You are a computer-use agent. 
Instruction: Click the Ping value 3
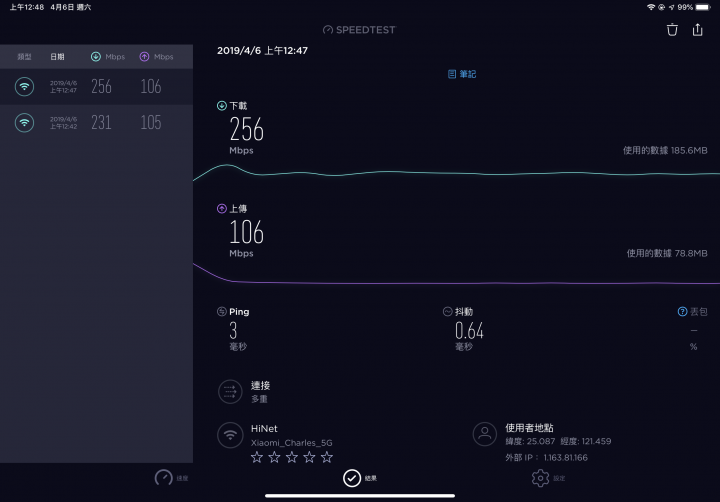[x=233, y=331]
